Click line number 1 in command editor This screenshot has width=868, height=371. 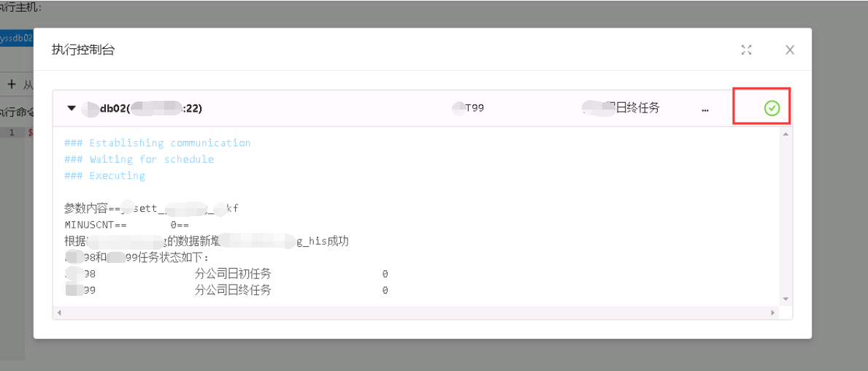(x=11, y=133)
